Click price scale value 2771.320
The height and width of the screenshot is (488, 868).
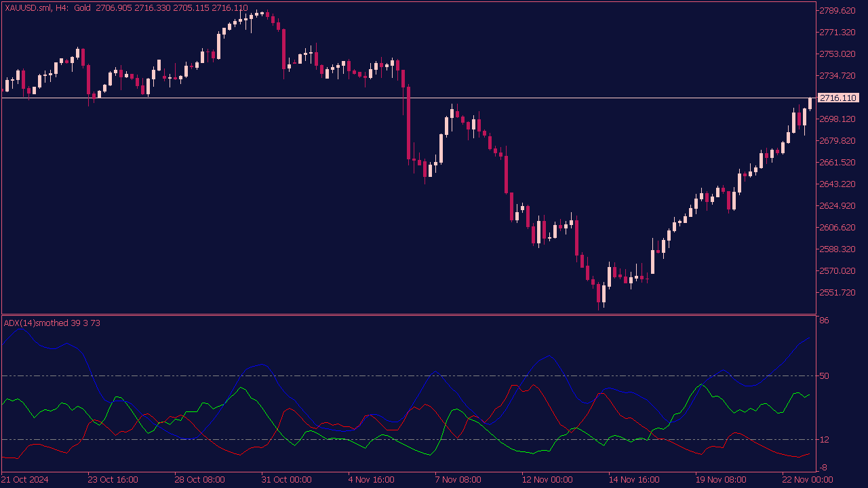(837, 33)
